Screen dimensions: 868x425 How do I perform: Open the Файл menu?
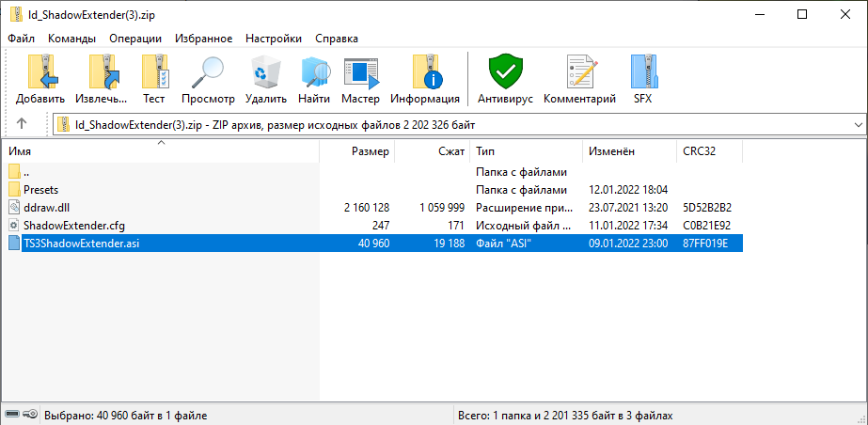[22, 39]
